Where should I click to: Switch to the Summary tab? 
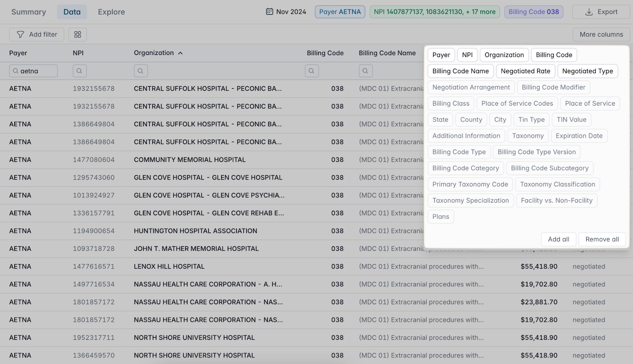(28, 12)
